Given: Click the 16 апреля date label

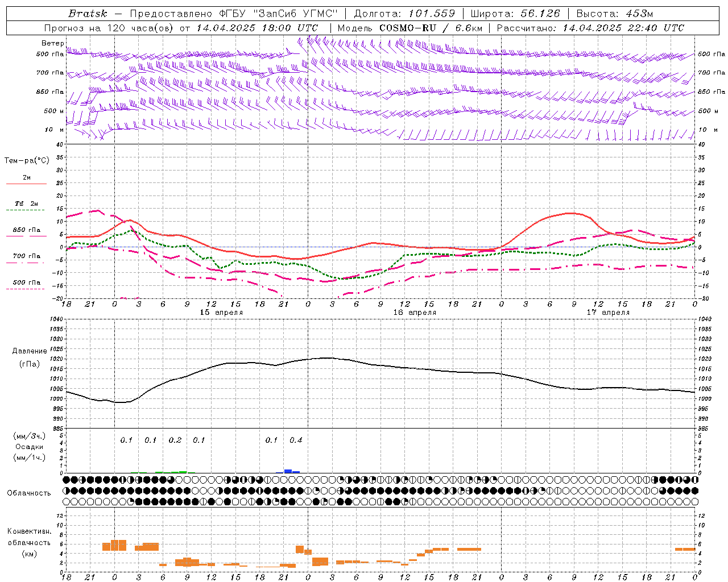Looking at the screenshot, I should (415, 313).
